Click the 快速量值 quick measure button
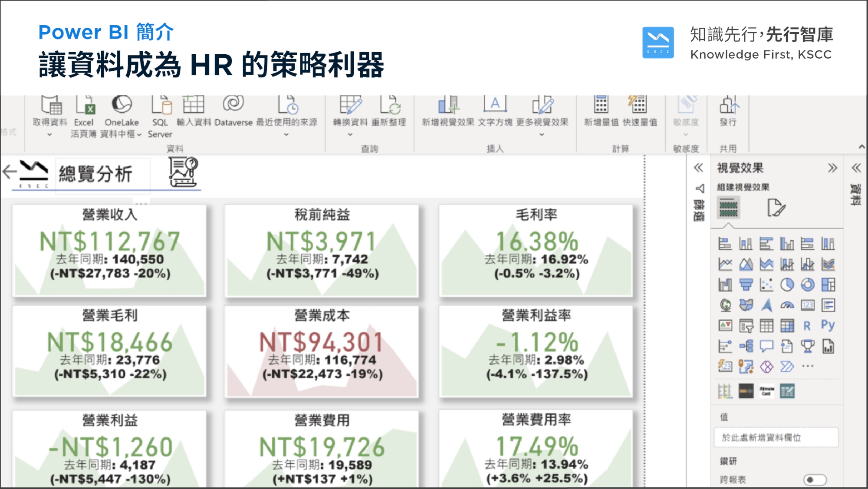The width and height of the screenshot is (868, 489). pos(639,112)
